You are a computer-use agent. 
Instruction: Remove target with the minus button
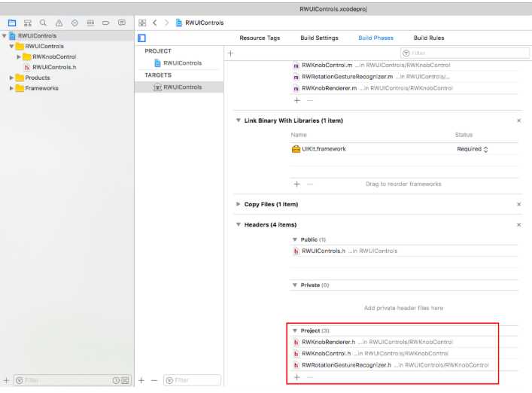[154, 380]
